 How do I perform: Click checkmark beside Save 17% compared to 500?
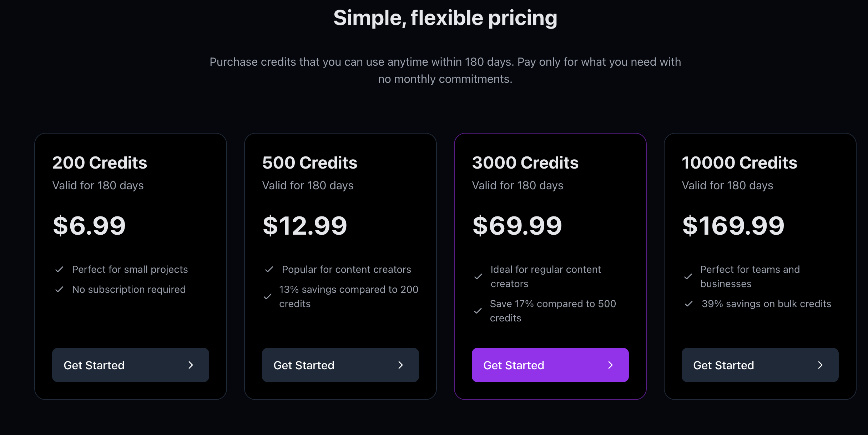pos(478,311)
